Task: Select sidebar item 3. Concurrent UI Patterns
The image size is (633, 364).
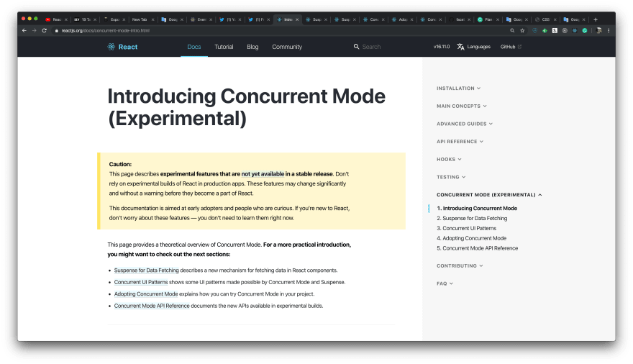Action: tap(466, 229)
